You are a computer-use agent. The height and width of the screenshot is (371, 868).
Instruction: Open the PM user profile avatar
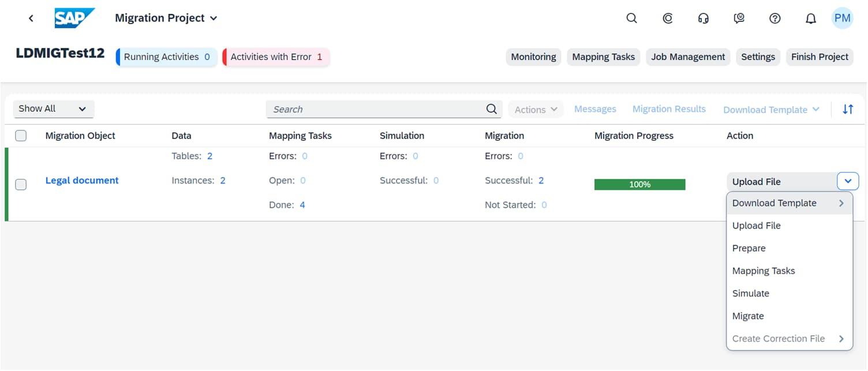pyautogui.click(x=842, y=18)
